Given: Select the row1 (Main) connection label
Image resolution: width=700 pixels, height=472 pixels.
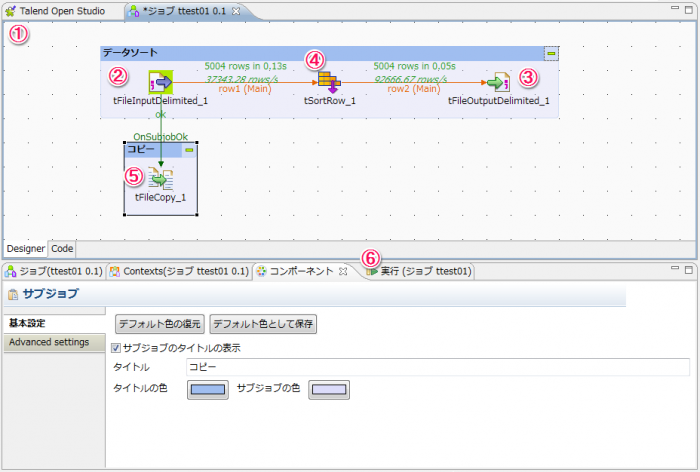Looking at the screenshot, I should tap(245, 89).
